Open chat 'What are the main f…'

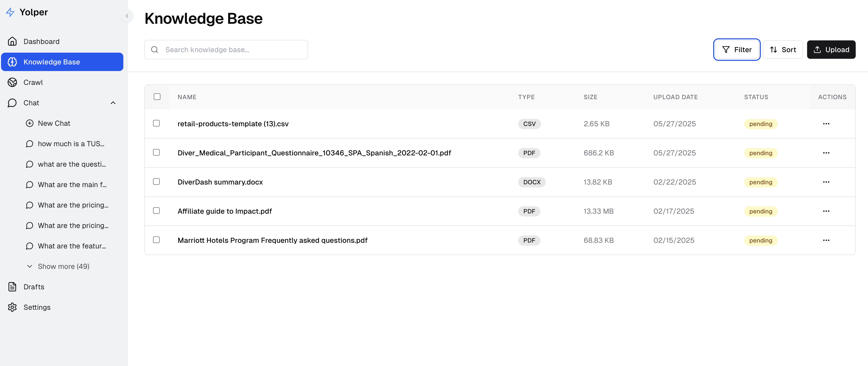(73, 185)
